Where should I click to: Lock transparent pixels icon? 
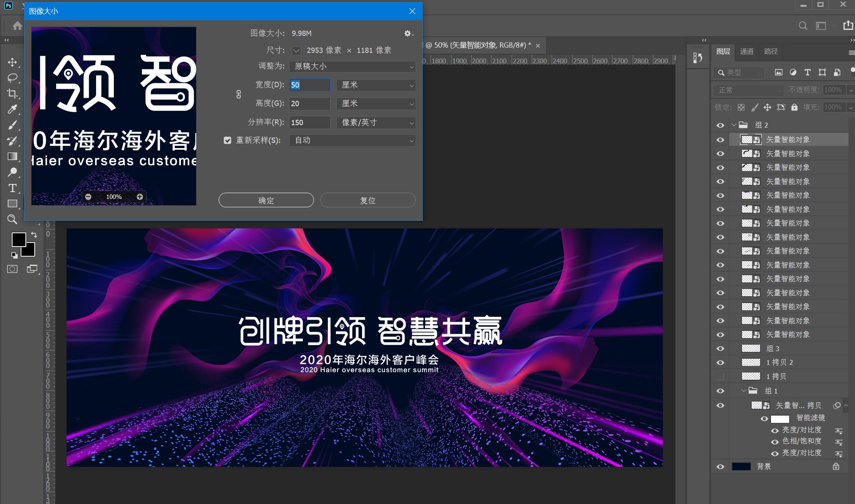point(741,107)
